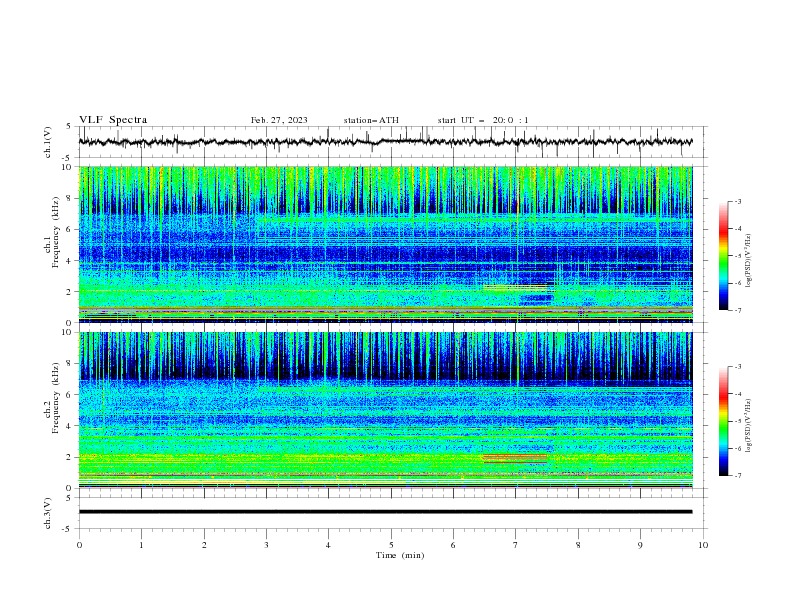Viewport: 792px width, 612px height.
Task: Click the "VLF Spectra" plot title
Action: click(x=113, y=120)
